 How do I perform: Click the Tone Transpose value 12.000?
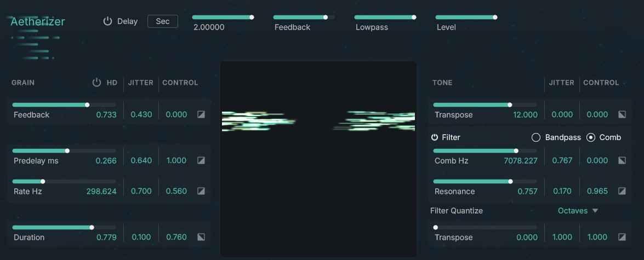(x=525, y=115)
